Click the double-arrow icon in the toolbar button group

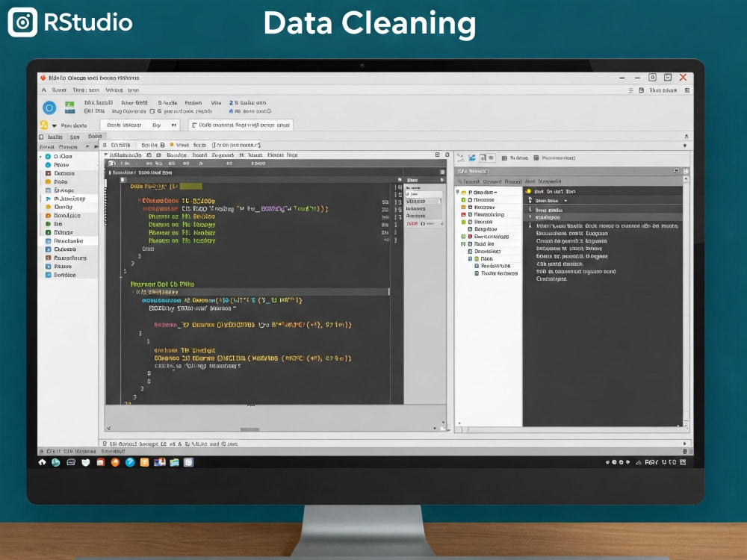(174, 125)
